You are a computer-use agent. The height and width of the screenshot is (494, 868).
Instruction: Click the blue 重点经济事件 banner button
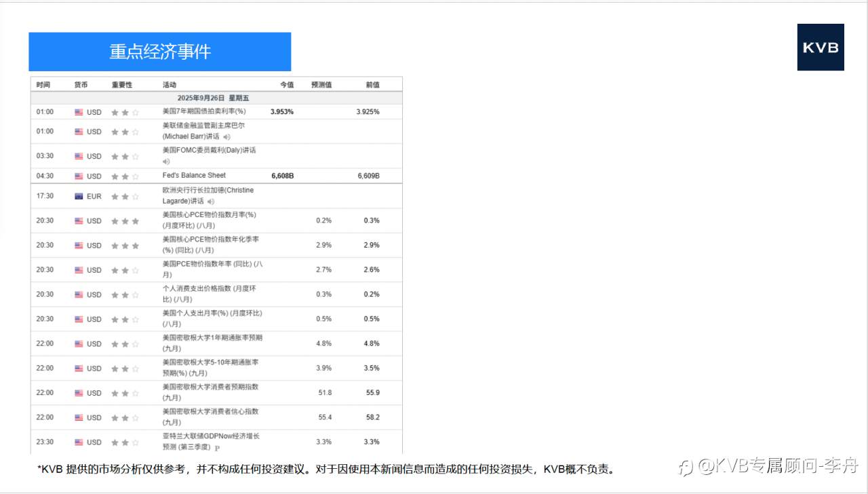point(159,51)
